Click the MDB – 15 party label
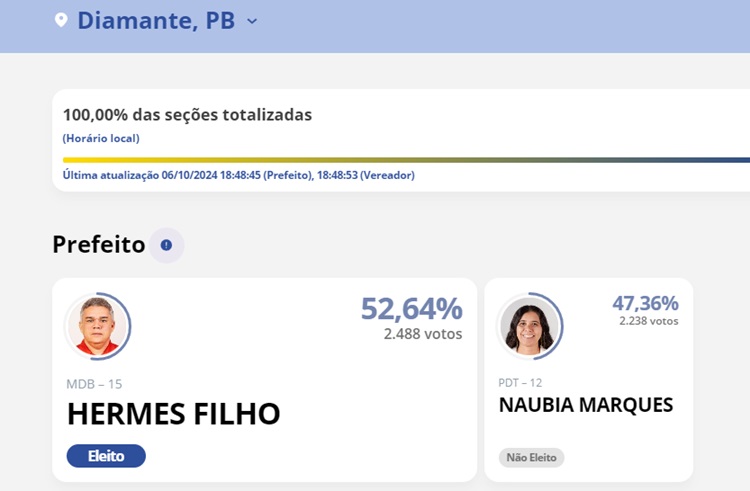The width and height of the screenshot is (750, 491). tap(94, 384)
